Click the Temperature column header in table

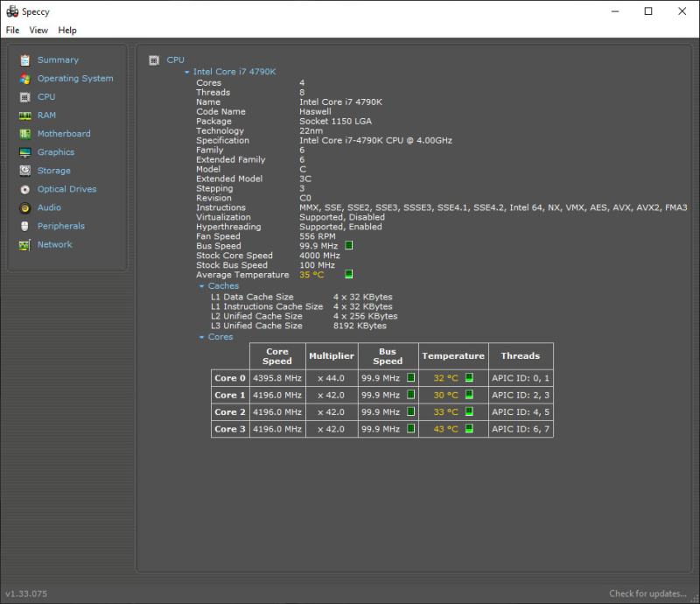point(452,356)
